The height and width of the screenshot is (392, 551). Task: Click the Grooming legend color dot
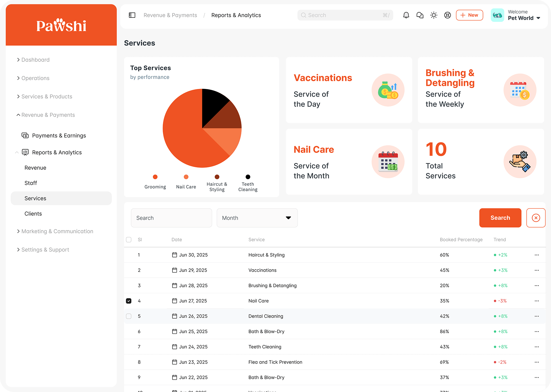coord(155,177)
